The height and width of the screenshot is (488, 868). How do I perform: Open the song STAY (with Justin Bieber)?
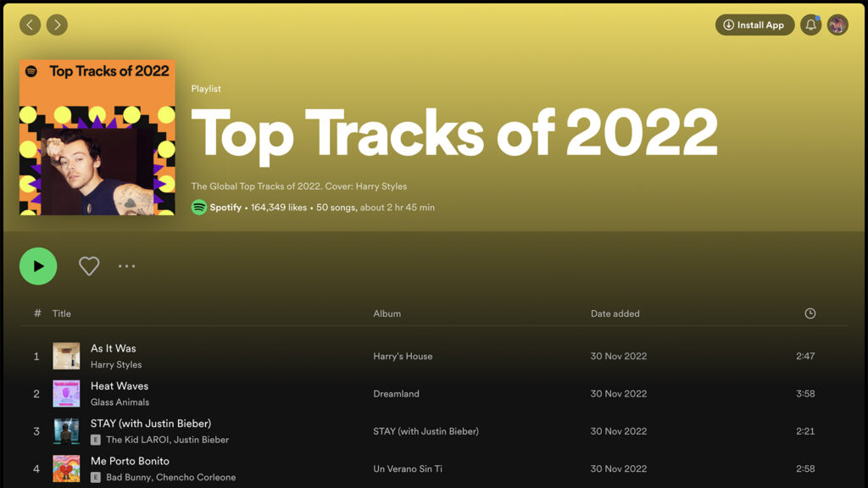click(151, 424)
